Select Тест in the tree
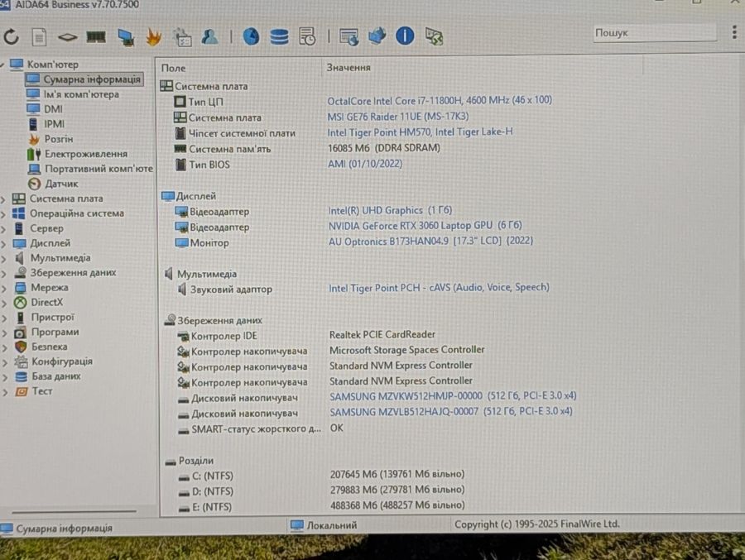 [x=42, y=391]
